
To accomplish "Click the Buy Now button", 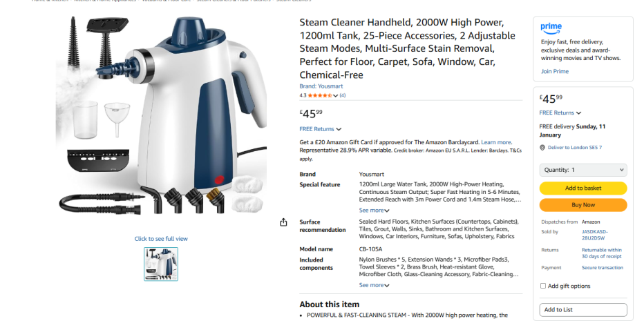I will (x=583, y=205).
